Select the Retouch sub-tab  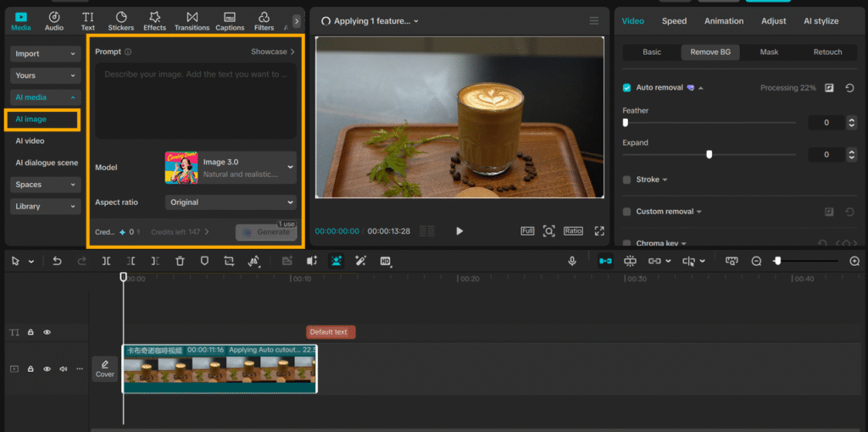point(827,52)
